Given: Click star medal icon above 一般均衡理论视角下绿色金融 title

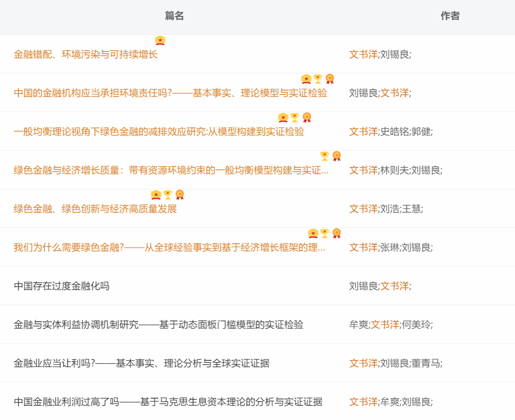Looking at the screenshot, I should pyautogui.click(x=283, y=118).
